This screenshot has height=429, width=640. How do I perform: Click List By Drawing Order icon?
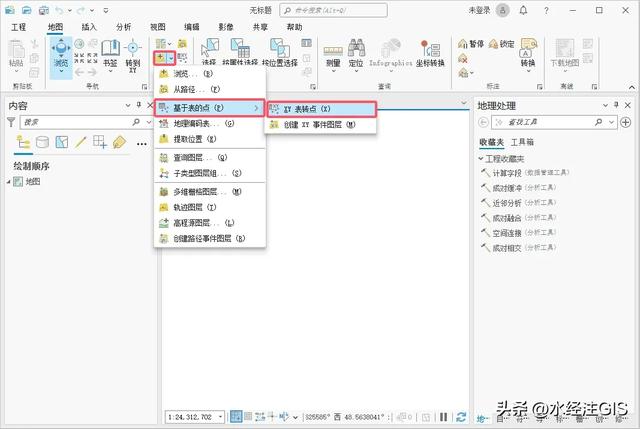point(23,142)
